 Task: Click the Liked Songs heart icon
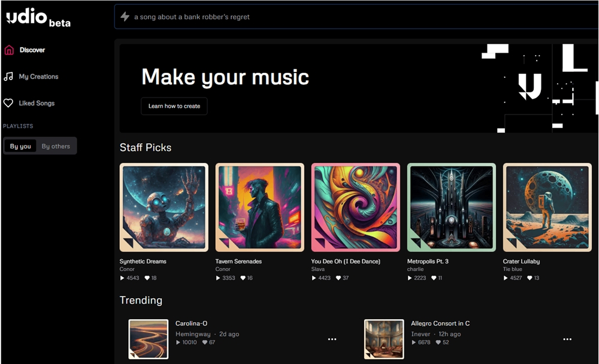point(8,104)
